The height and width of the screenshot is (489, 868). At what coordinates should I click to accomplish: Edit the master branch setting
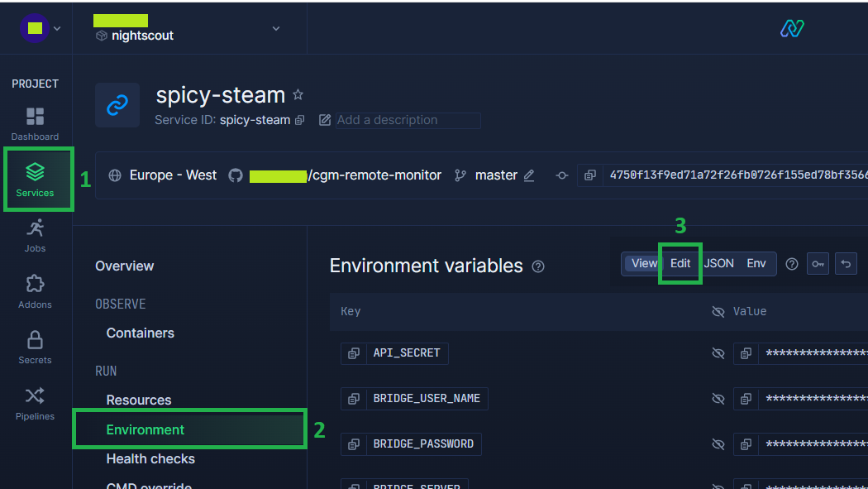coord(529,175)
